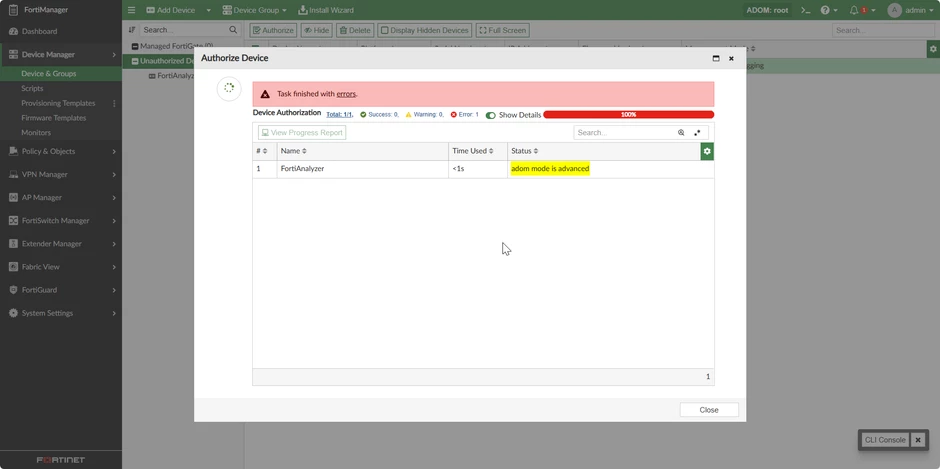Expand the Device Manager menu chevron

click(114, 55)
